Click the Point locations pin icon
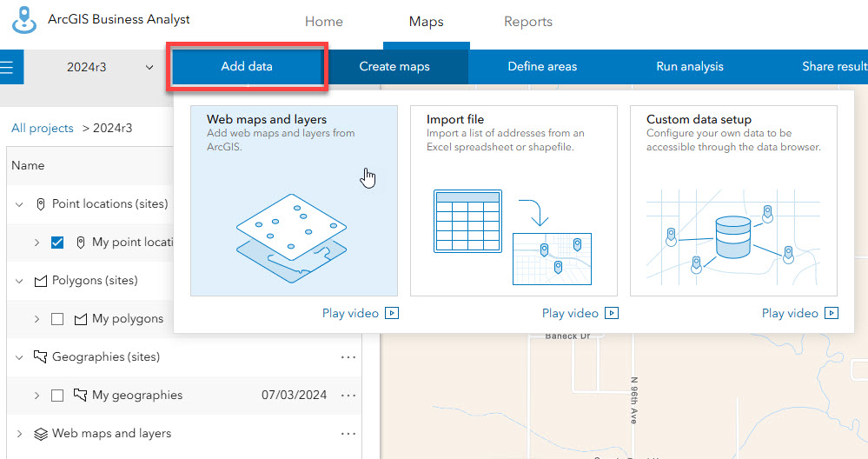868x459 pixels. click(41, 204)
